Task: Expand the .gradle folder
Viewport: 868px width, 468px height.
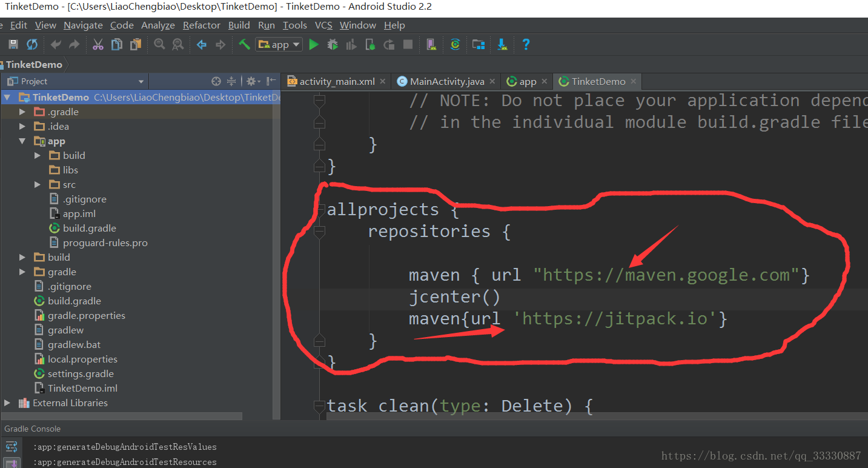Action: [x=22, y=112]
